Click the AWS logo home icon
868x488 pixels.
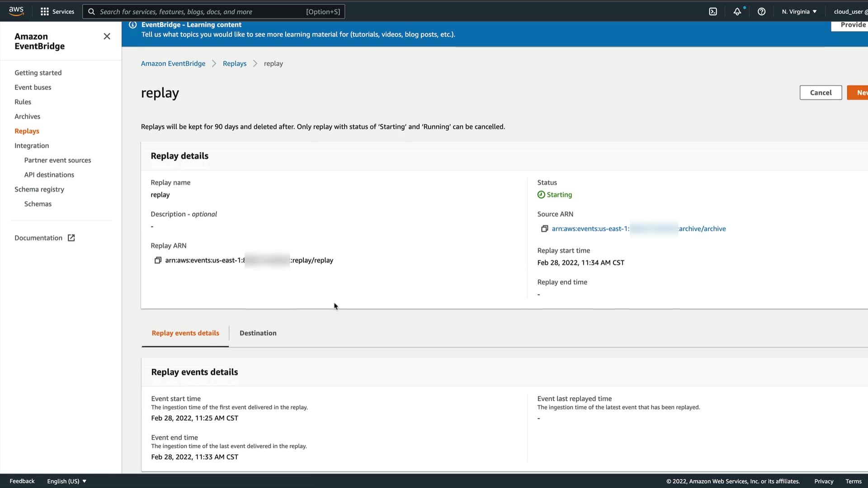[16, 11]
